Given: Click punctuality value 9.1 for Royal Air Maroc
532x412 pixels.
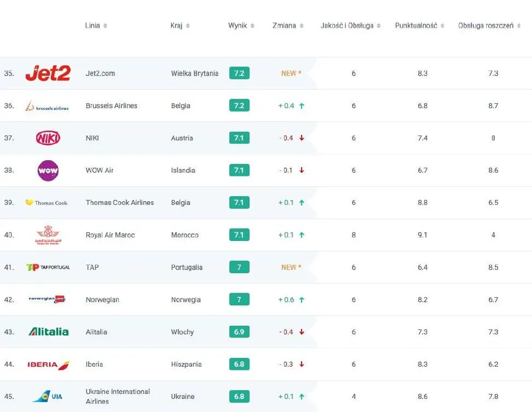Looking at the screenshot, I should point(423,234).
